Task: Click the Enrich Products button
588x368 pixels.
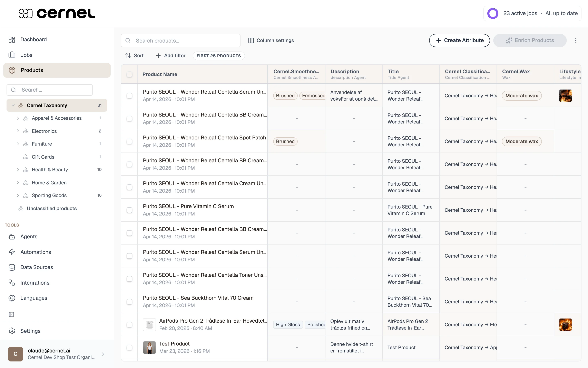Action: coord(530,40)
